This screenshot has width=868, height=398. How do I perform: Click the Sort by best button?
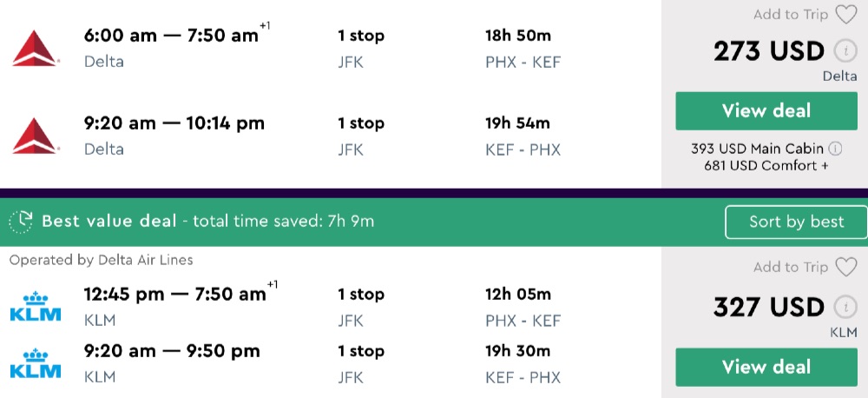pos(796,222)
